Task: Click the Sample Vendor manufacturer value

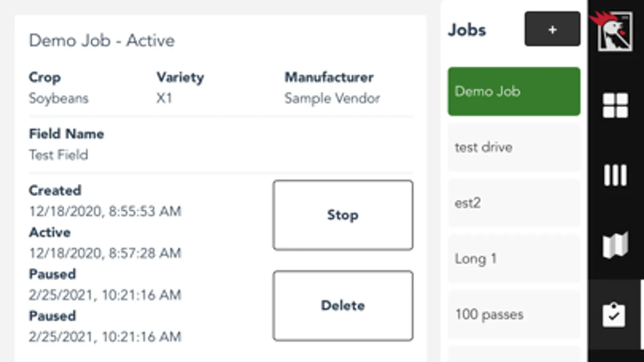Action: [x=332, y=98]
